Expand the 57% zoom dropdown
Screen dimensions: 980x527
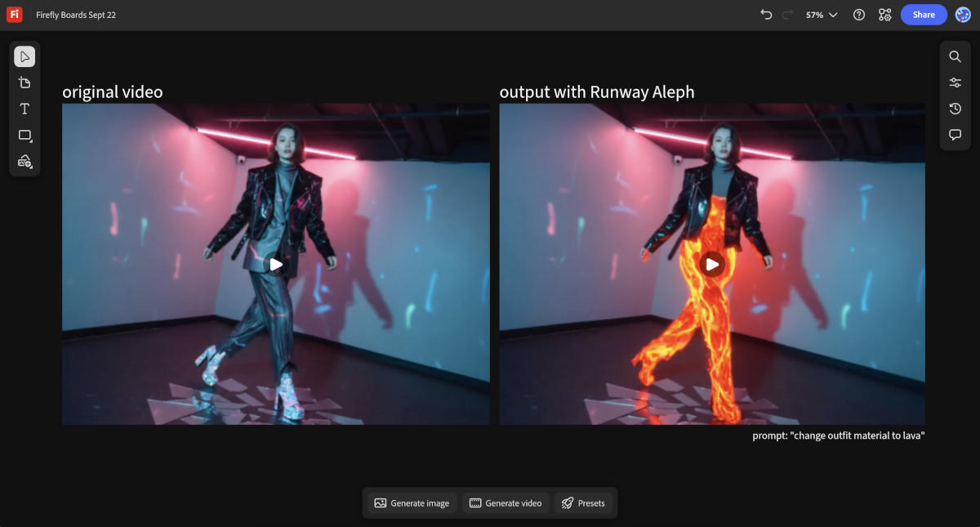(822, 15)
